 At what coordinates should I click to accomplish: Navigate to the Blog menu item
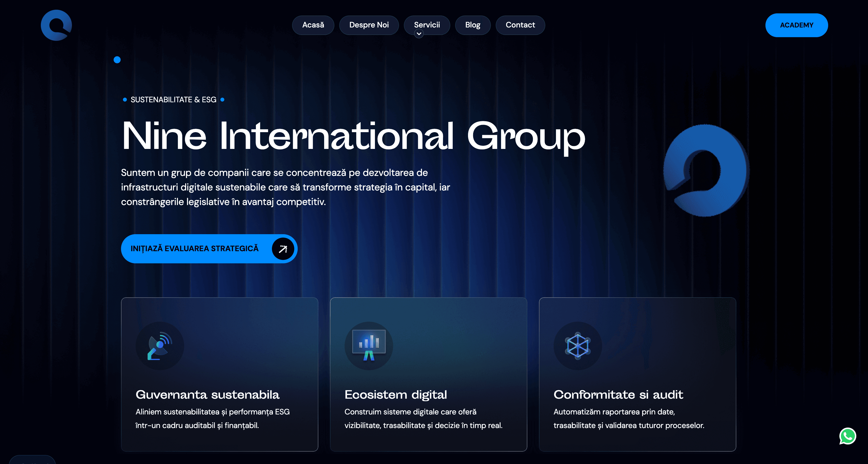point(473,25)
